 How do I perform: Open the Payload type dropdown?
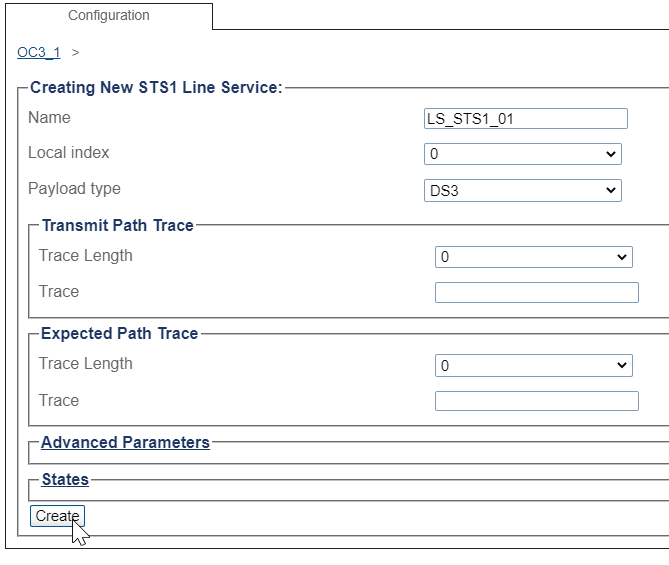[x=523, y=190]
